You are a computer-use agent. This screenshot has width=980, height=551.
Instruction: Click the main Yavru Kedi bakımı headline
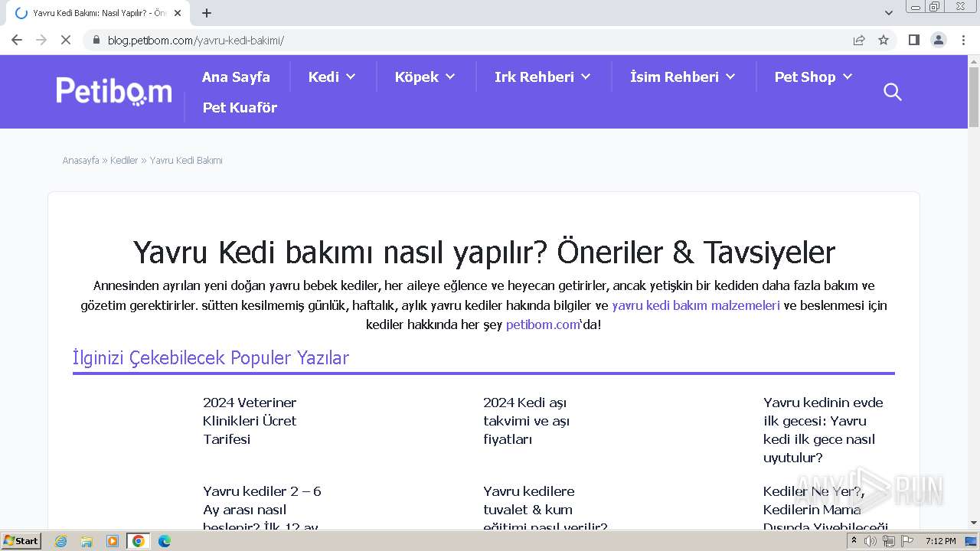point(484,252)
